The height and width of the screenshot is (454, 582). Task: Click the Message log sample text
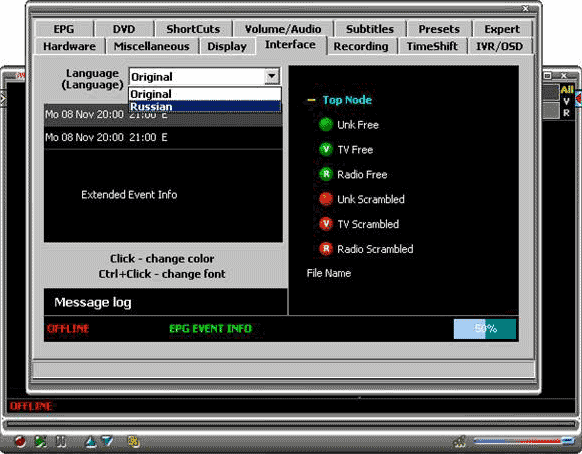pos(93,303)
